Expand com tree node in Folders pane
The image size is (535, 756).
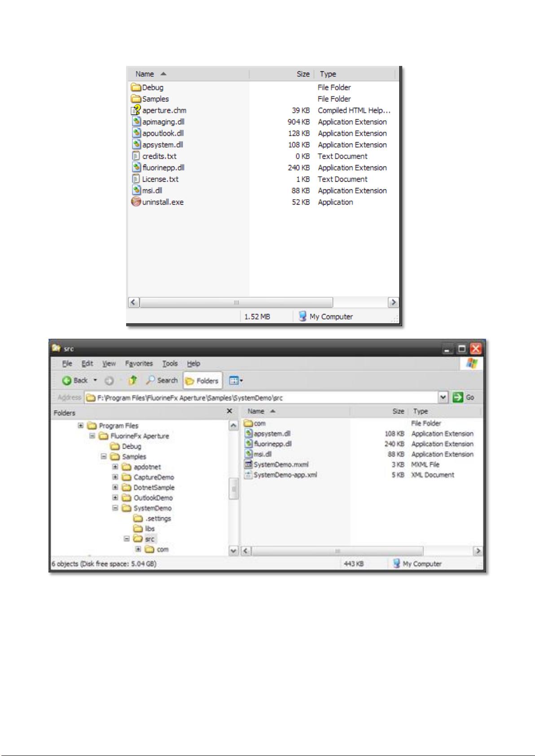click(138, 549)
